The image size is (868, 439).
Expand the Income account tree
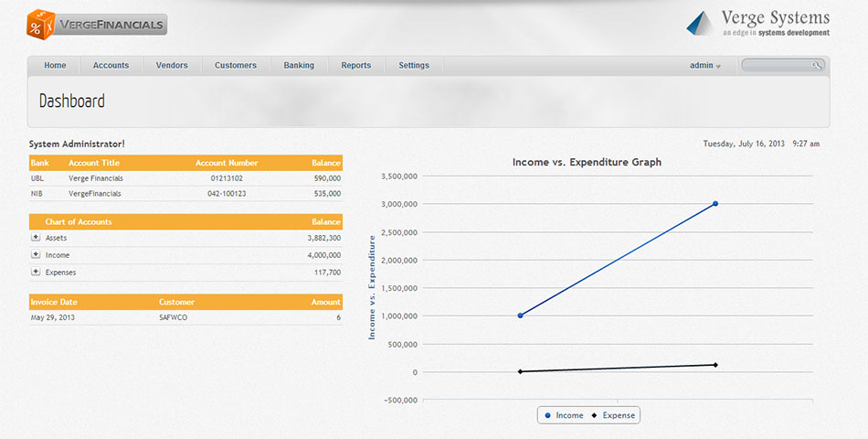(x=36, y=255)
